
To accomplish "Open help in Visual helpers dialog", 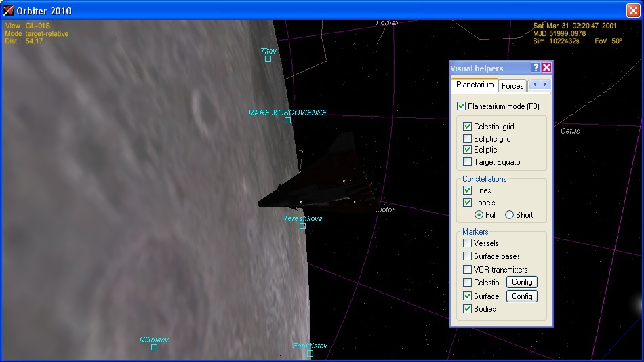I will (x=535, y=68).
